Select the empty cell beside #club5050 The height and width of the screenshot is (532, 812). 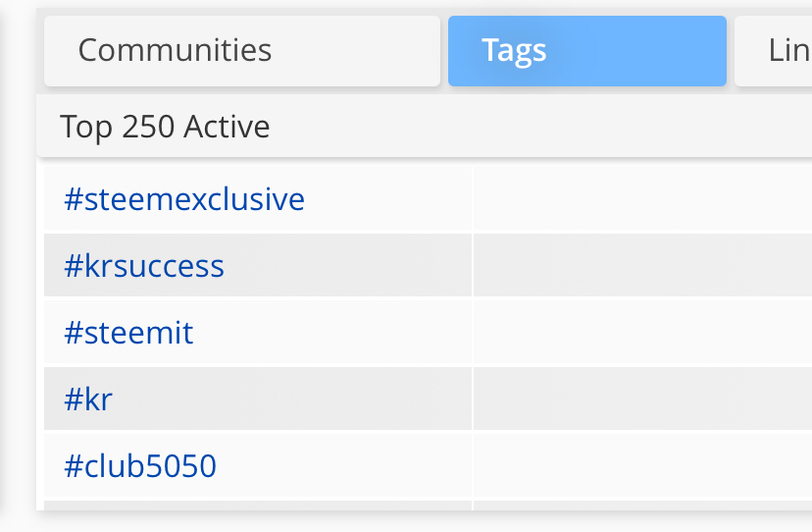tap(642, 465)
